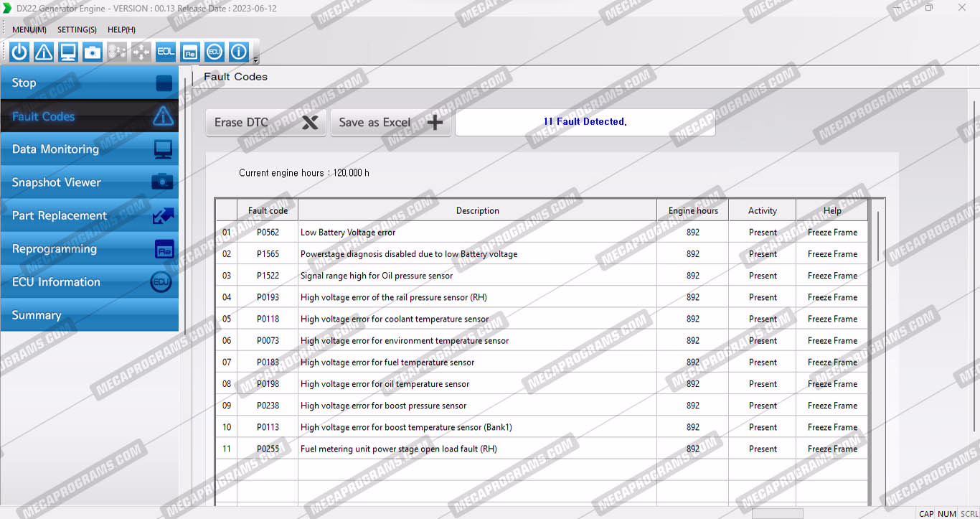Click the power icon in the toolbar

coord(19,52)
